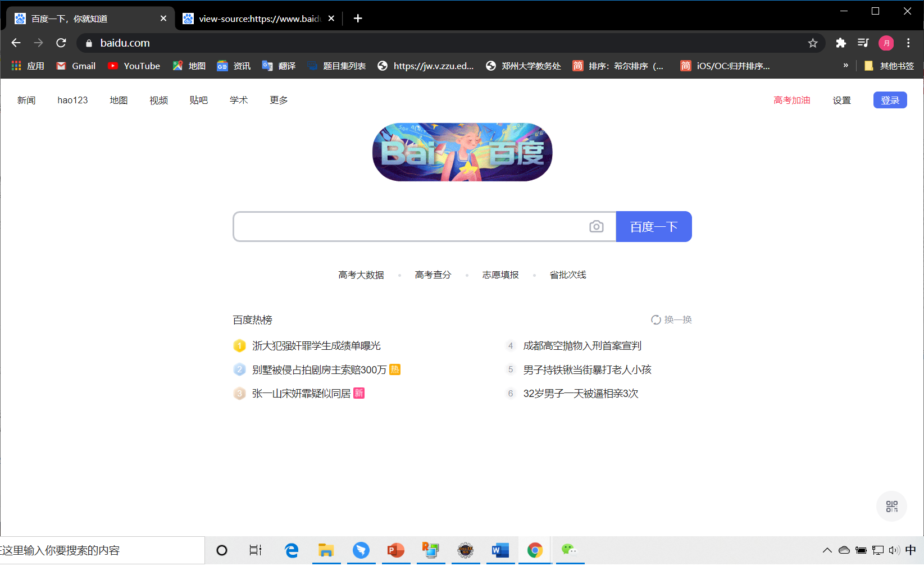Select 新闻 in the top navigation
This screenshot has height=566, width=924.
[26, 100]
